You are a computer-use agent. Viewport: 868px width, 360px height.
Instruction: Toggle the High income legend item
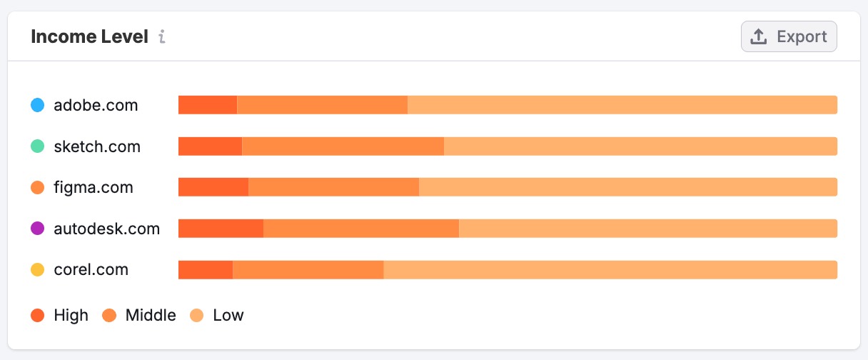[x=60, y=315]
